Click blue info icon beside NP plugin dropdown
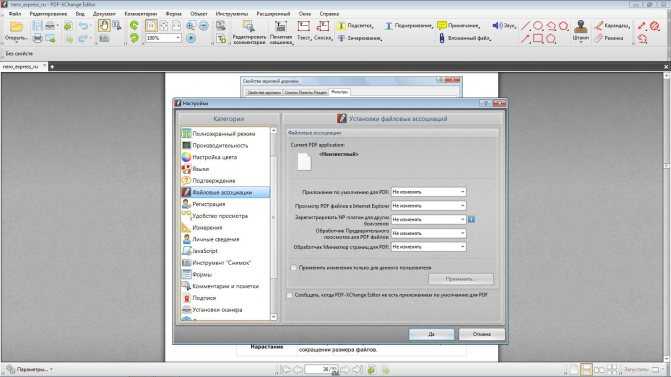The height and width of the screenshot is (377, 671). 471,220
